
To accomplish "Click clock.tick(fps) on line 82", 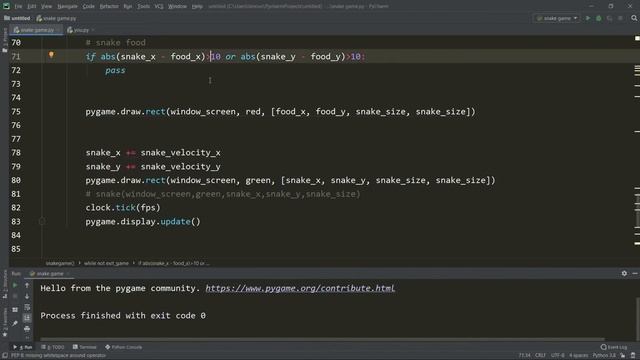I will [123, 208].
